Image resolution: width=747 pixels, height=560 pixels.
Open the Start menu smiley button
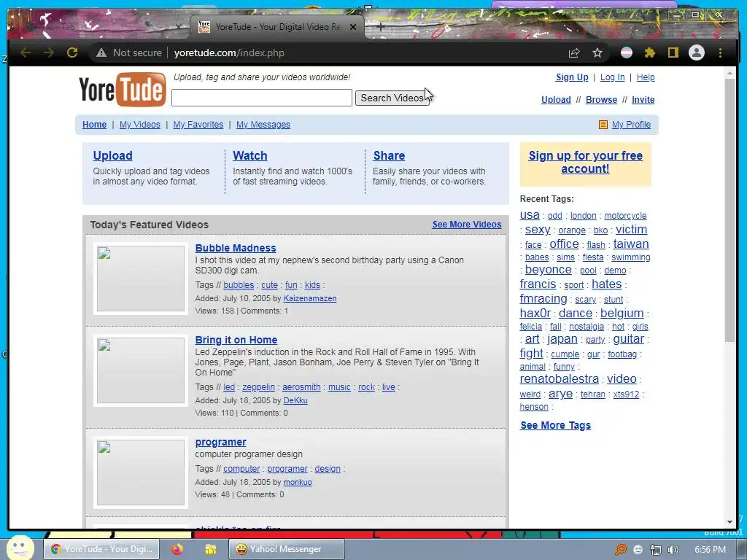pyautogui.click(x=20, y=548)
